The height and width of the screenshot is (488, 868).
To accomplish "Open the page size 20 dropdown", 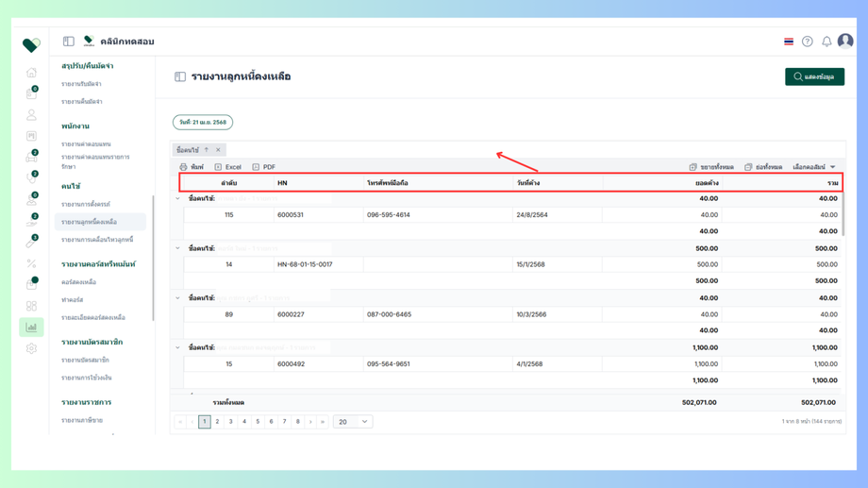I will 353,422.
